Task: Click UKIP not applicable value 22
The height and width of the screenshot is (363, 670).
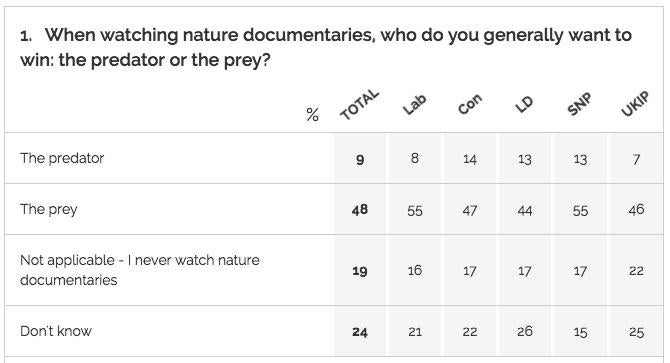Action: [636, 271]
